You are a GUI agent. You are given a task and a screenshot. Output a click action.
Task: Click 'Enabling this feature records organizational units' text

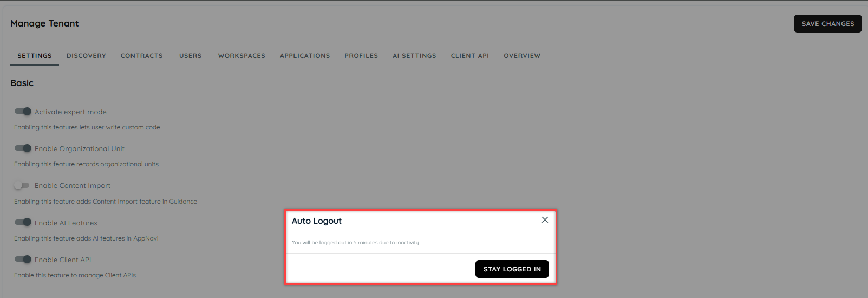pyautogui.click(x=86, y=164)
